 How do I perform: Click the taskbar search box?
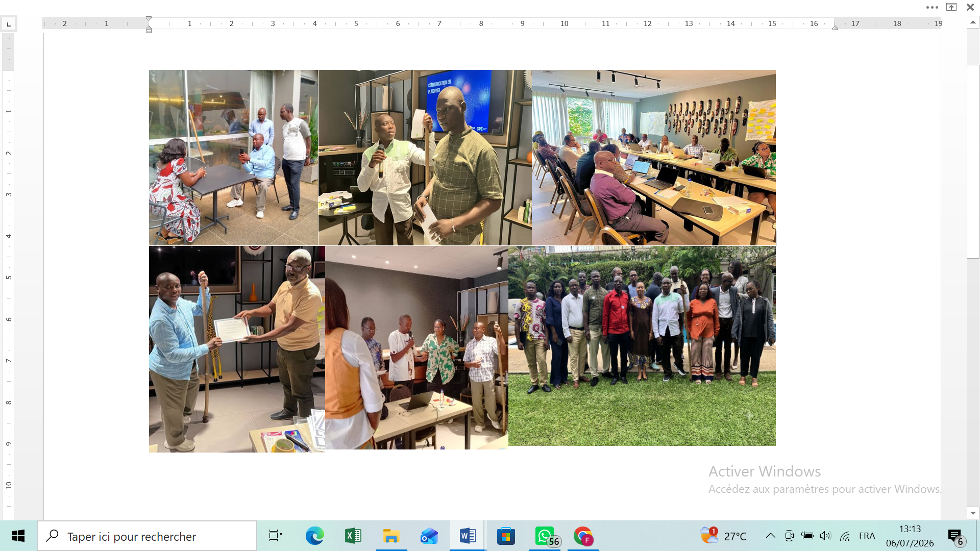[x=147, y=536]
